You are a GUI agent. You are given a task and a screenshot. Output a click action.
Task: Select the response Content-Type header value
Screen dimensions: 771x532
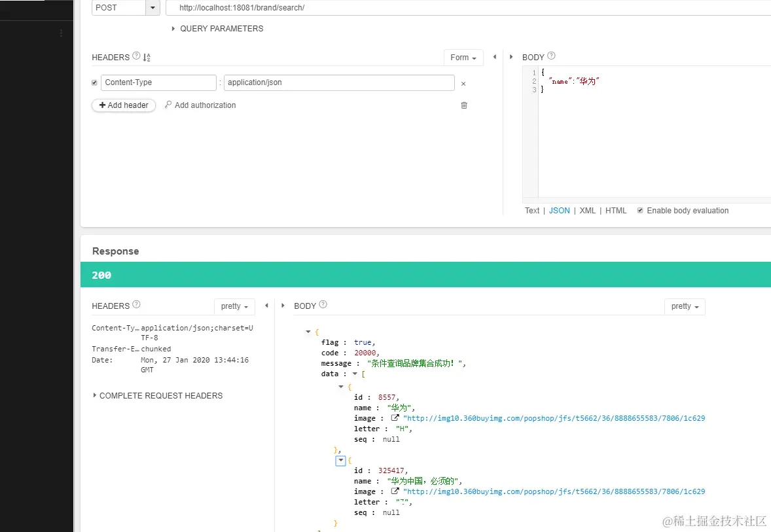(197, 332)
